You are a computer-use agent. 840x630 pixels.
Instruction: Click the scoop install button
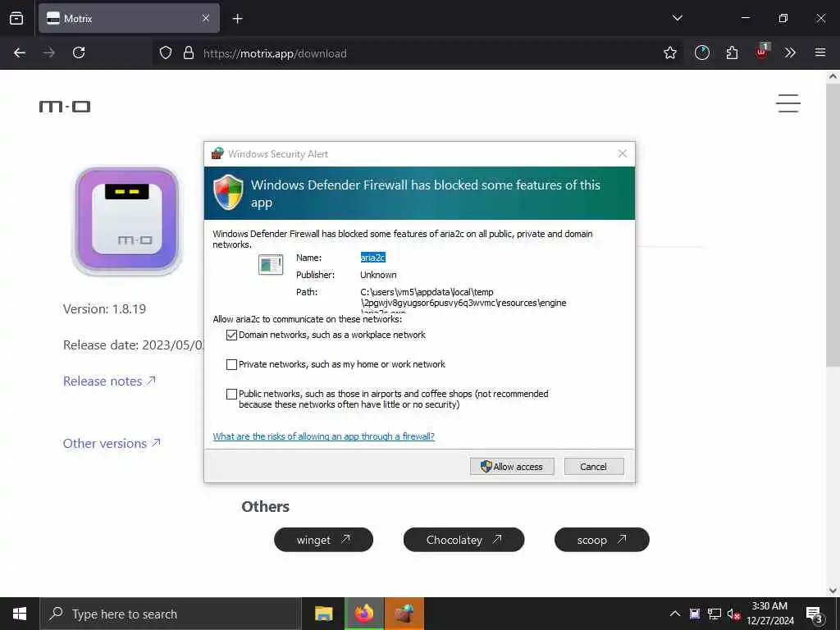[601, 540]
